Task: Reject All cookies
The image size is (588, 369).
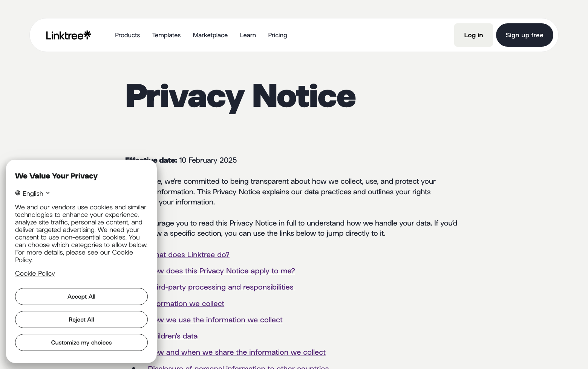Action: click(x=81, y=320)
